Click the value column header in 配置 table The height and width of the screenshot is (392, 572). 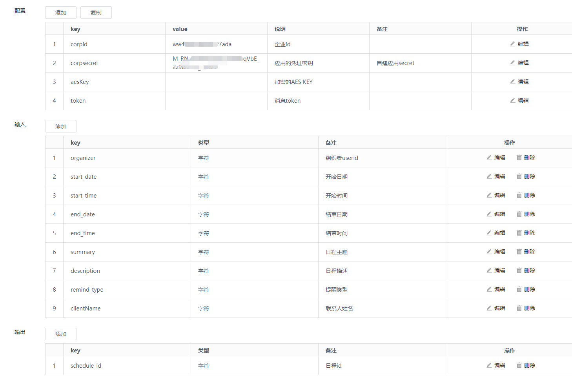pyautogui.click(x=216, y=29)
